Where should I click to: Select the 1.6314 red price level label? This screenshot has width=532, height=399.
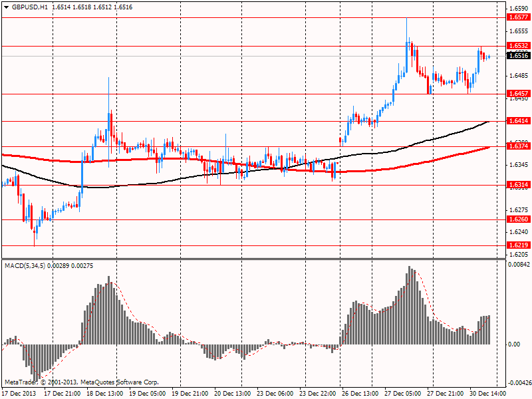pos(519,185)
